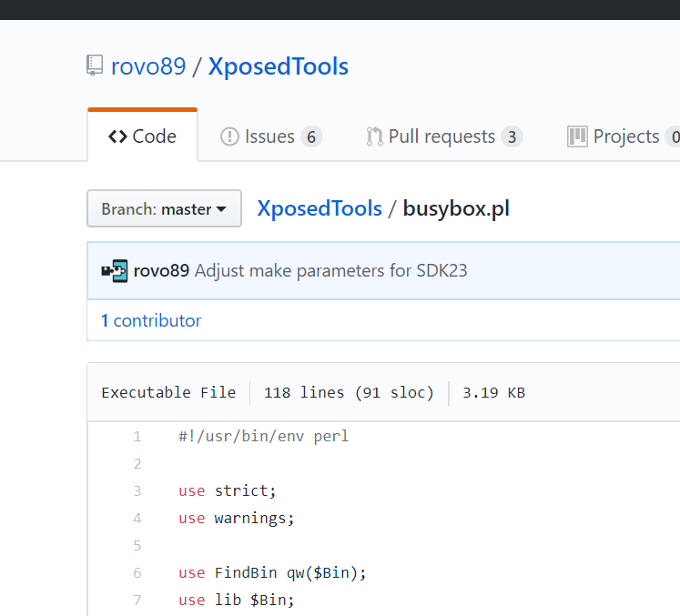Open commit 'Adjust make parameters for SDK23'

(x=330, y=270)
